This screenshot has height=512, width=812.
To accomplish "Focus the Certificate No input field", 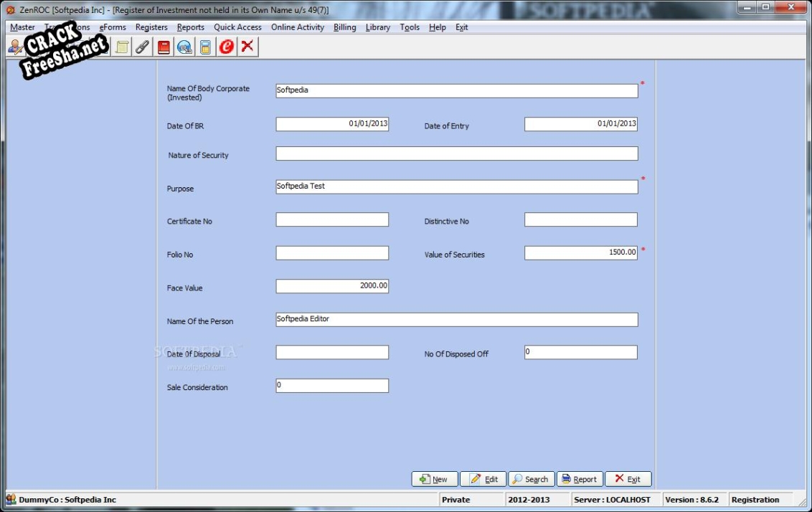I will 332,220.
